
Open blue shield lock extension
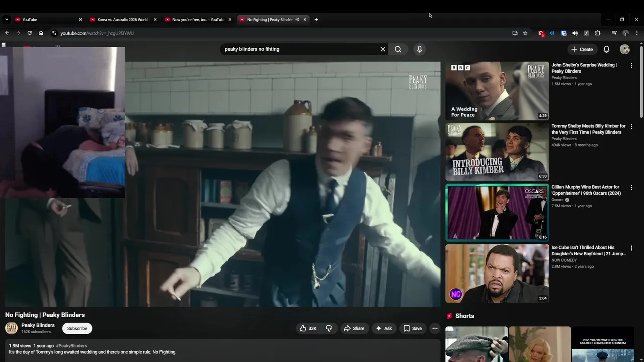click(563, 33)
